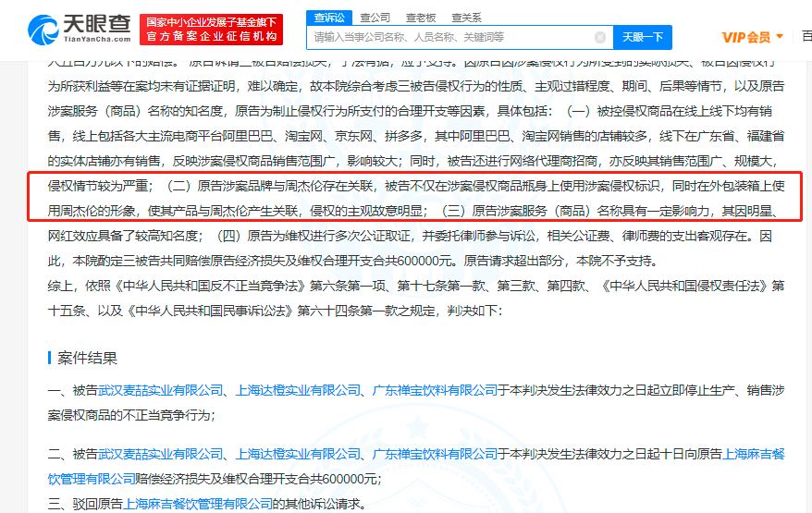The image size is (812, 513).
Task: Open 武汉麦喆实业有限公司 link in item 一
Action: pyautogui.click(x=161, y=390)
